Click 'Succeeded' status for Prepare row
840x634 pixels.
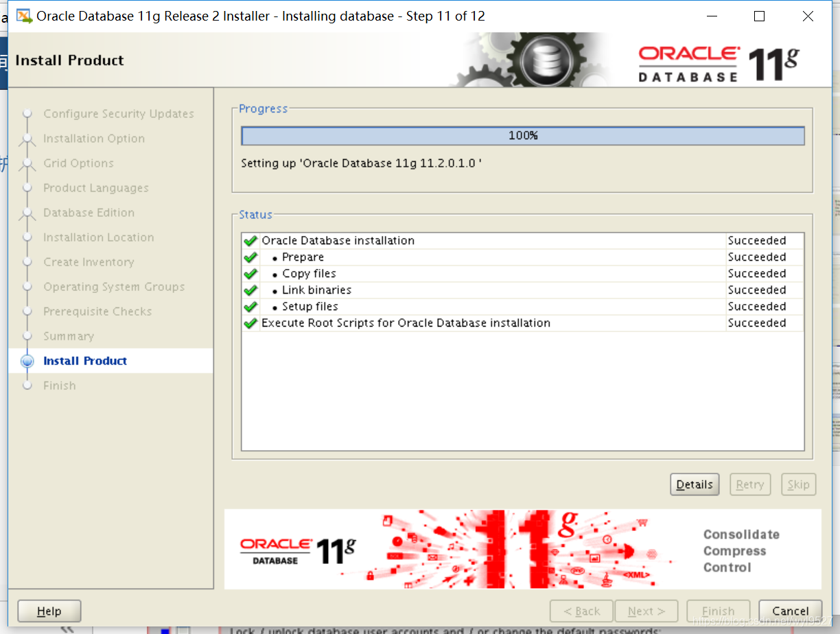757,257
